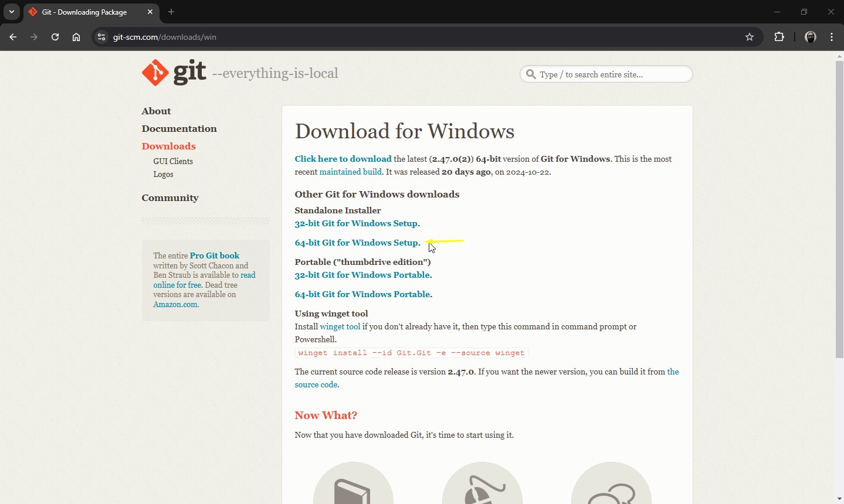Restore down the browser window

tap(804, 12)
